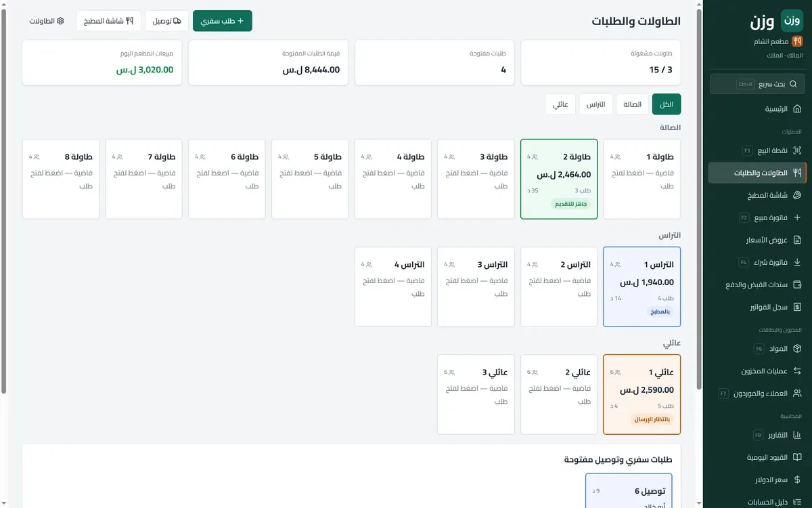Screen dimensions: 812x508
Task: Click the dollar icon for سعر الدولار
Action: pyautogui.click(x=797, y=480)
